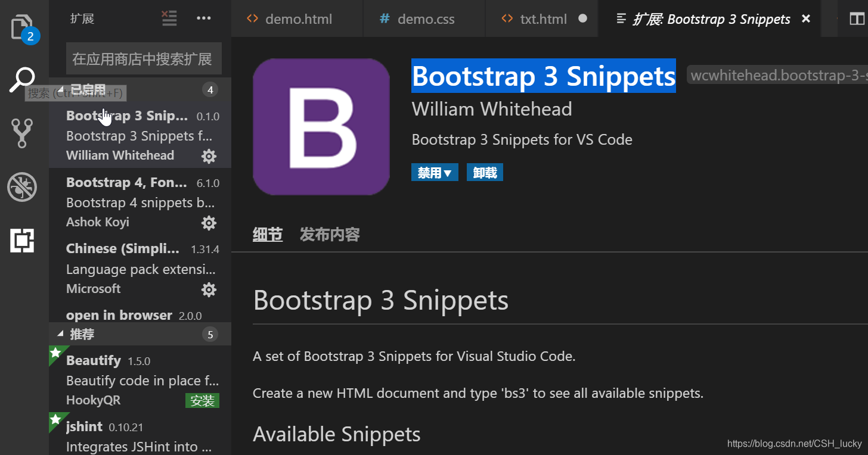This screenshot has height=455, width=868.
Task: Switch to the demo.html tab
Action: pyautogui.click(x=297, y=18)
